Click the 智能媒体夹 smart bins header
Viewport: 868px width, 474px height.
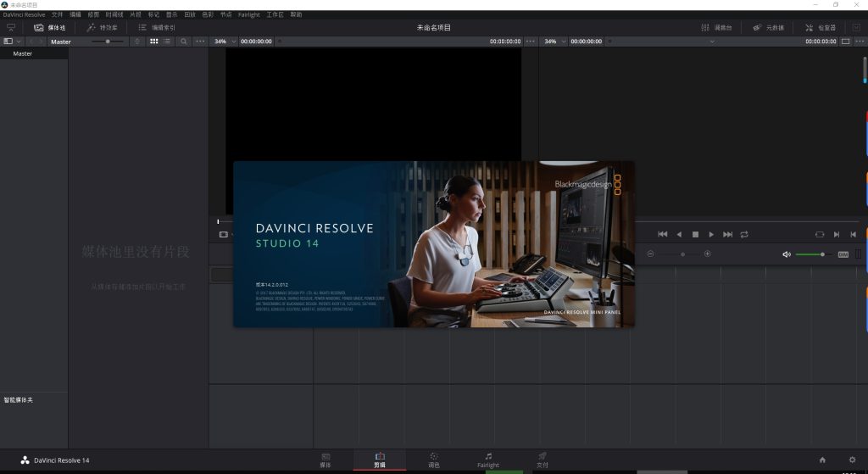point(19,399)
